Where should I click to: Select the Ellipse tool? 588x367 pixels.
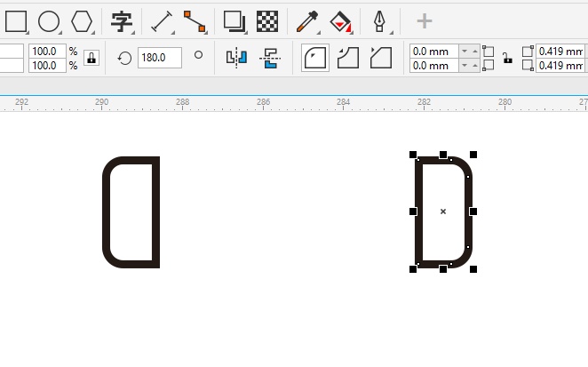pos(49,21)
